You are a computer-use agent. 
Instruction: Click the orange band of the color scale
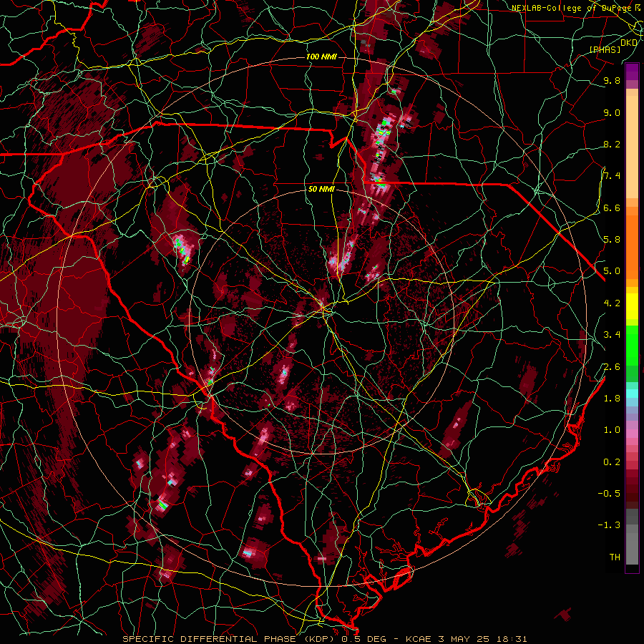point(632,248)
